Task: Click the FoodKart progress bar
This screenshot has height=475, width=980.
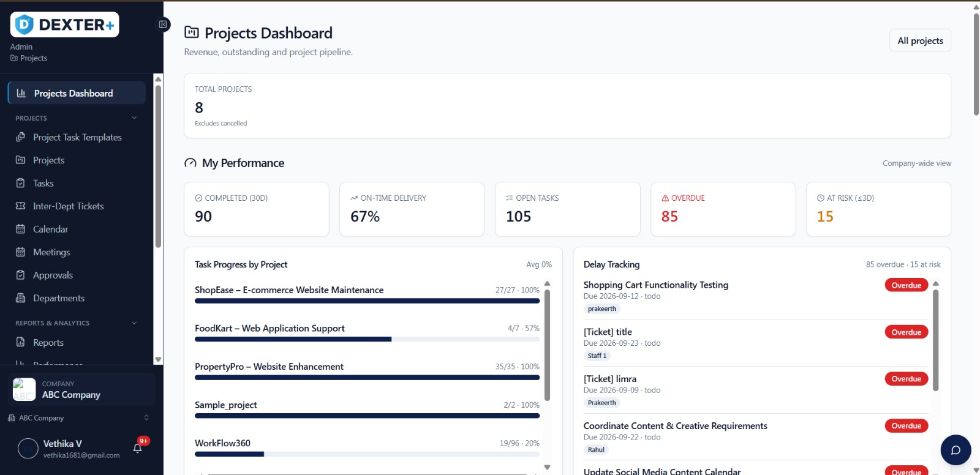Action: click(367, 339)
